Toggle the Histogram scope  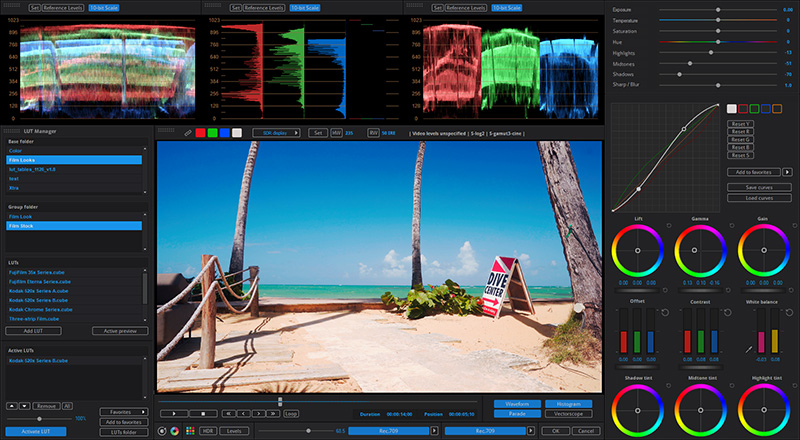(x=568, y=404)
